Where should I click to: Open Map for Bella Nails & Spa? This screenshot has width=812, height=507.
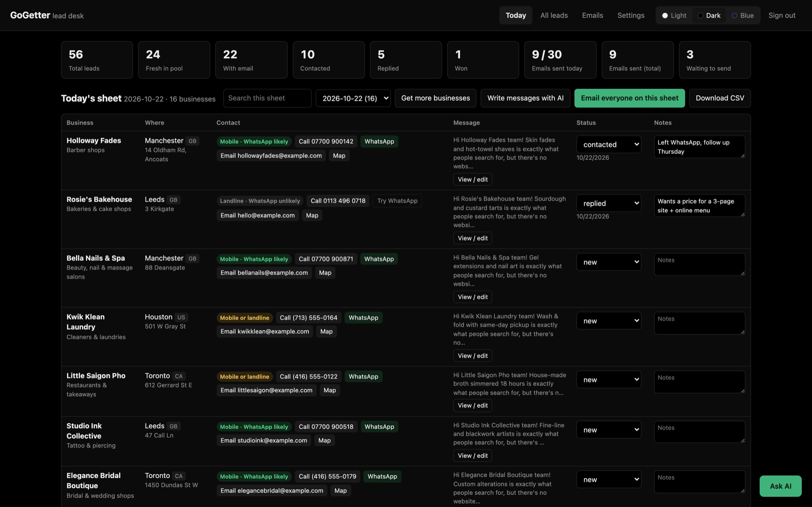pyautogui.click(x=325, y=273)
